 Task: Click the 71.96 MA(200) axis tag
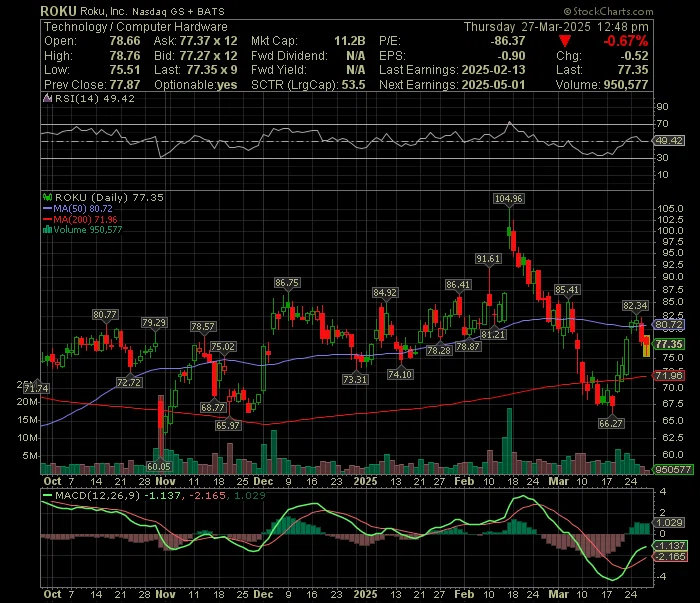click(669, 375)
